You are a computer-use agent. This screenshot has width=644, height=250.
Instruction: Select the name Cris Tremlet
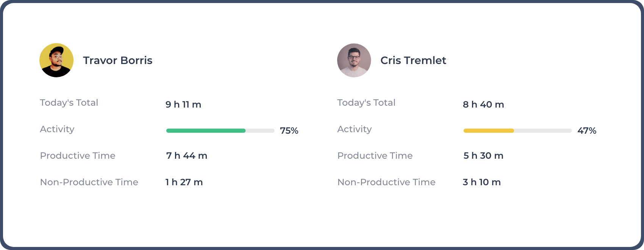(x=413, y=60)
